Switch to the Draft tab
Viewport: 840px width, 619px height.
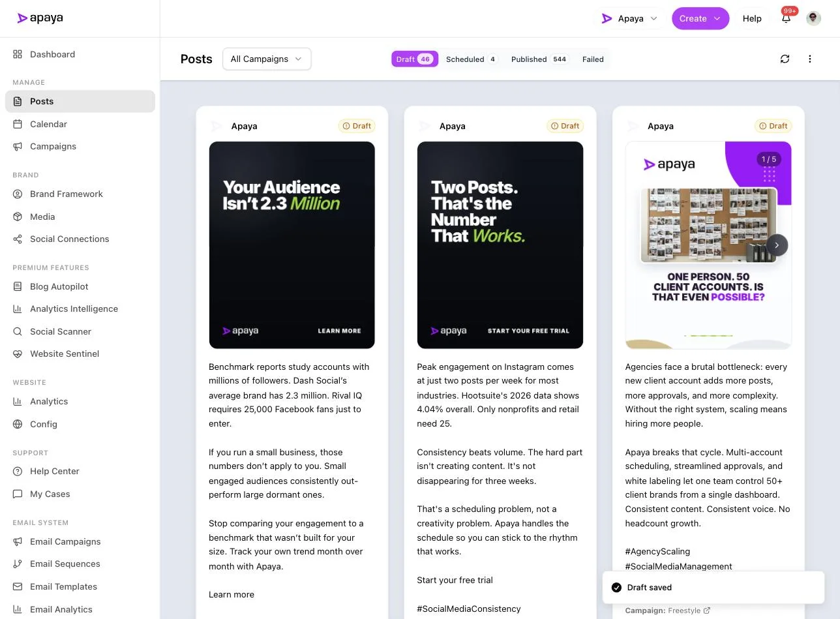415,59
